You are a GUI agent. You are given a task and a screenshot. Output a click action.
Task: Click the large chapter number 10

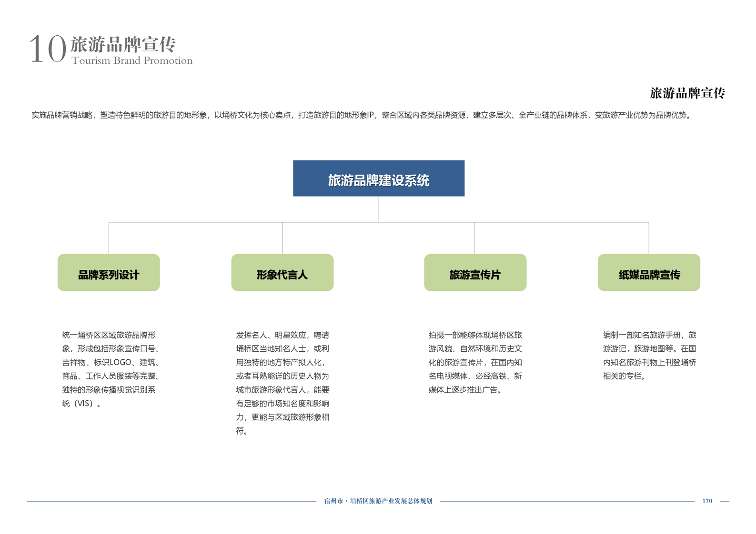pos(47,49)
